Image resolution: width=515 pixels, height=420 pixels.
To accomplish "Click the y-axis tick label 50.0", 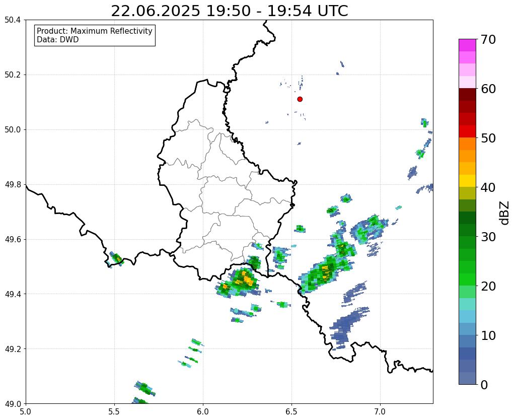I will (13, 130).
